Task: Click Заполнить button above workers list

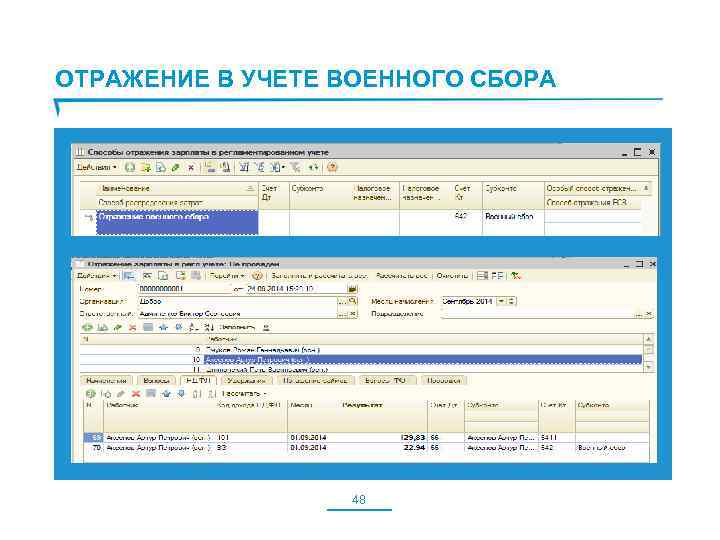Action: click(x=237, y=327)
